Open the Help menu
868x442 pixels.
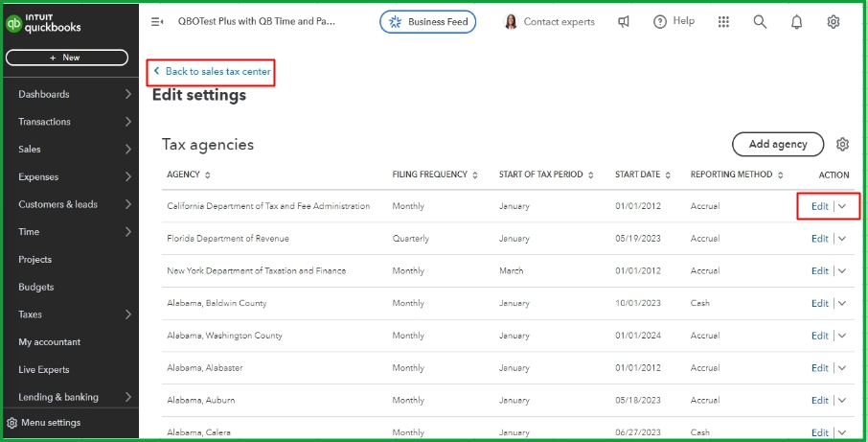click(674, 22)
